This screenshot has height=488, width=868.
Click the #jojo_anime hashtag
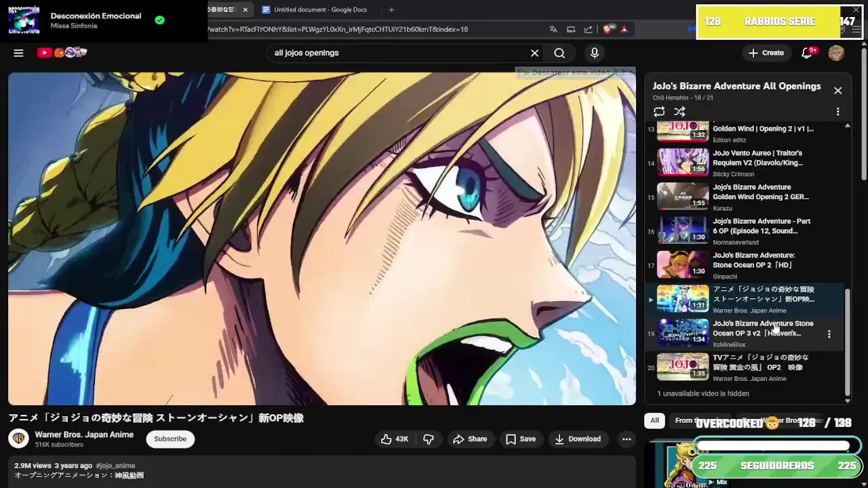click(115, 466)
